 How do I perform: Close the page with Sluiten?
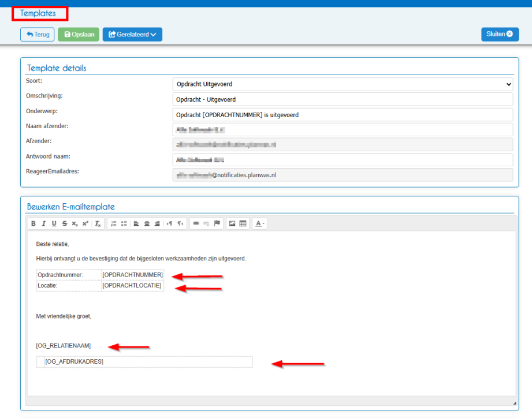(x=500, y=34)
